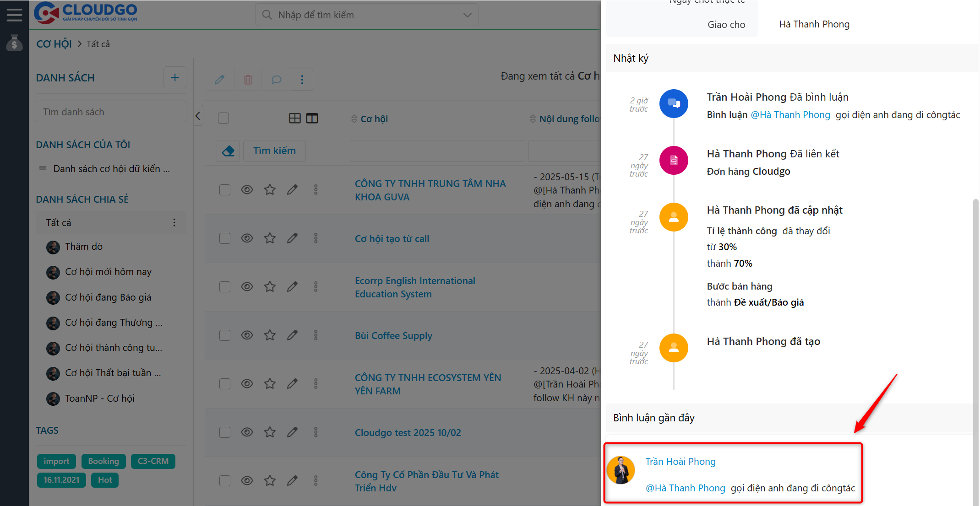
Task: Edit the Cơ hội tạo từ call row
Action: pyautogui.click(x=292, y=238)
